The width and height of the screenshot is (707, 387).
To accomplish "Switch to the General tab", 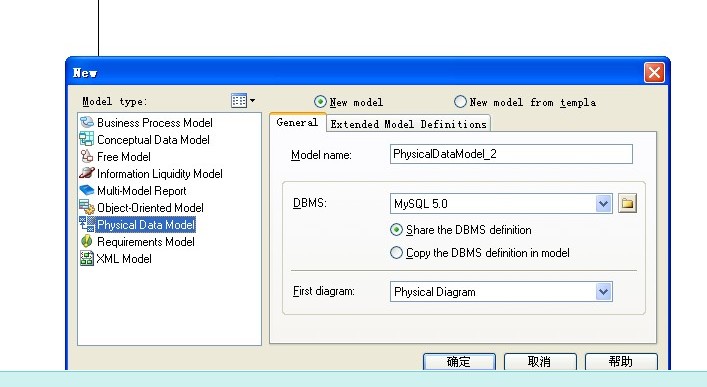I will pyautogui.click(x=297, y=122).
